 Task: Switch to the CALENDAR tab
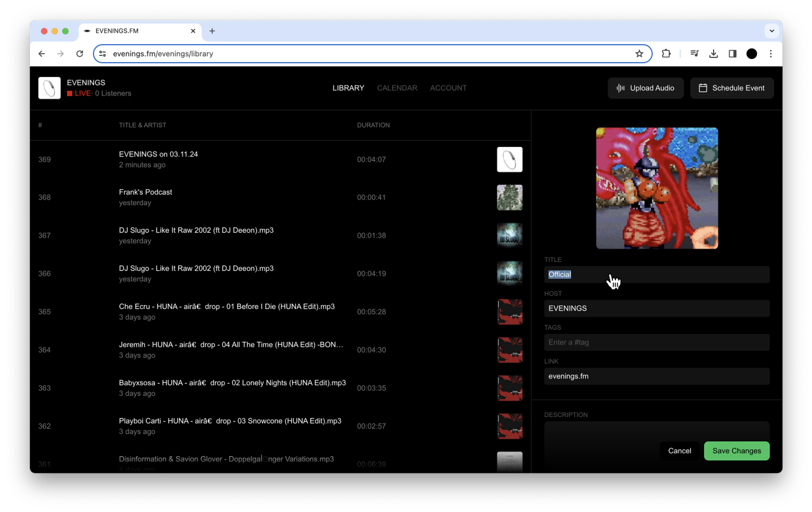pyautogui.click(x=397, y=88)
